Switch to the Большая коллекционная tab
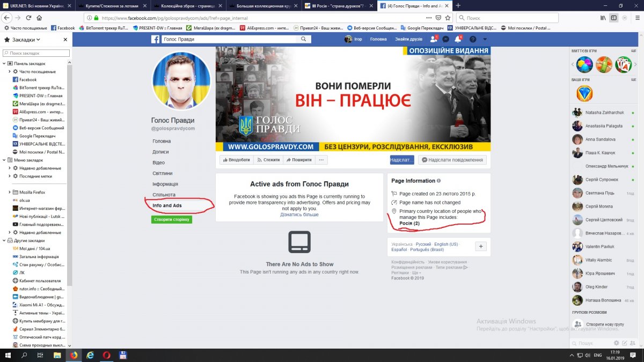644x362 pixels. point(265,5)
